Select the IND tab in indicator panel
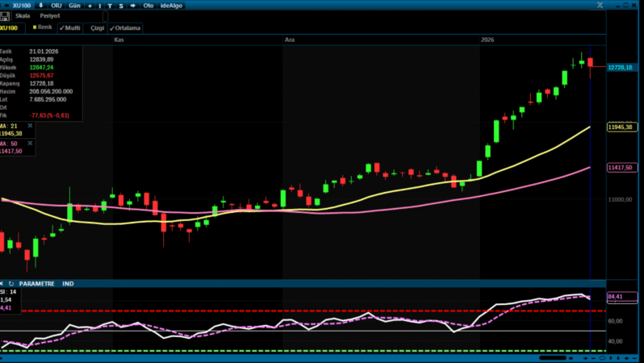The image size is (644, 363). 69,283
